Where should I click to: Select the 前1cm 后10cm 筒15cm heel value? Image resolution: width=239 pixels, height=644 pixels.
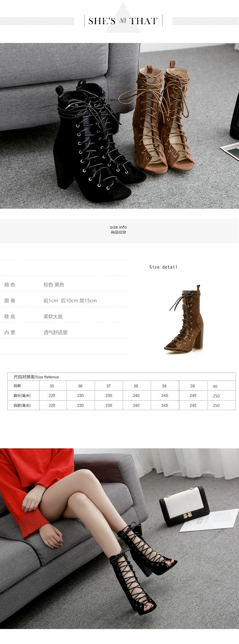pos(70,301)
